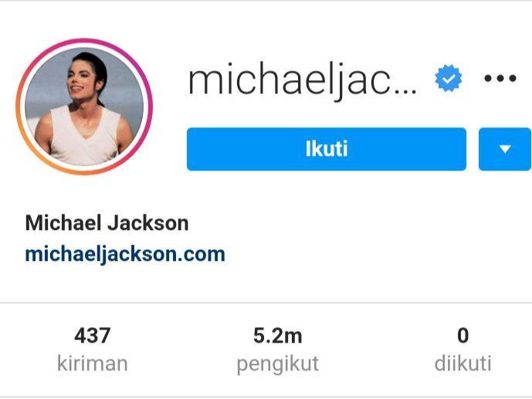Expand suggested accounts with the arrow button
The width and height of the screenshot is (532, 399).
[x=505, y=149]
